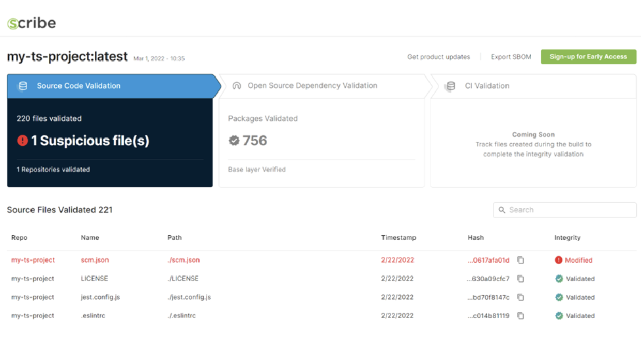Focus the Search input field

(565, 210)
